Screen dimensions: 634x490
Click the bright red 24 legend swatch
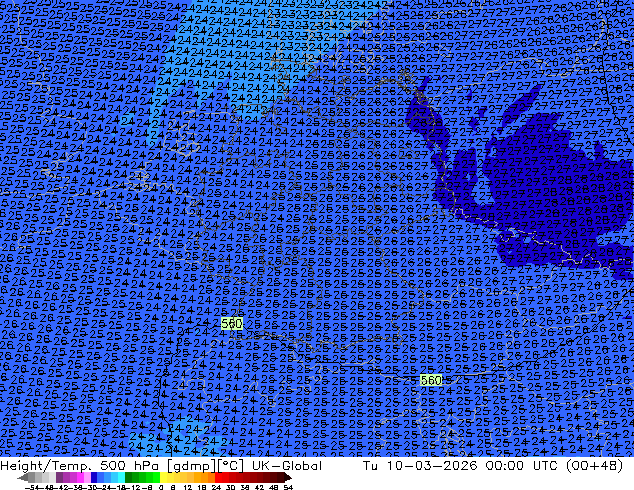(x=218, y=477)
